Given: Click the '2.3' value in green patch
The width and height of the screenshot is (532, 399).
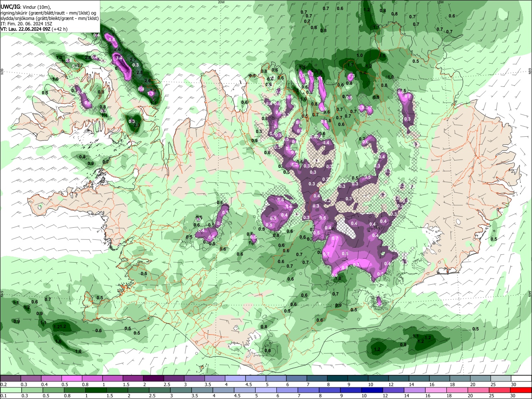Looking at the screenshot, I should pyautogui.click(x=137, y=125).
